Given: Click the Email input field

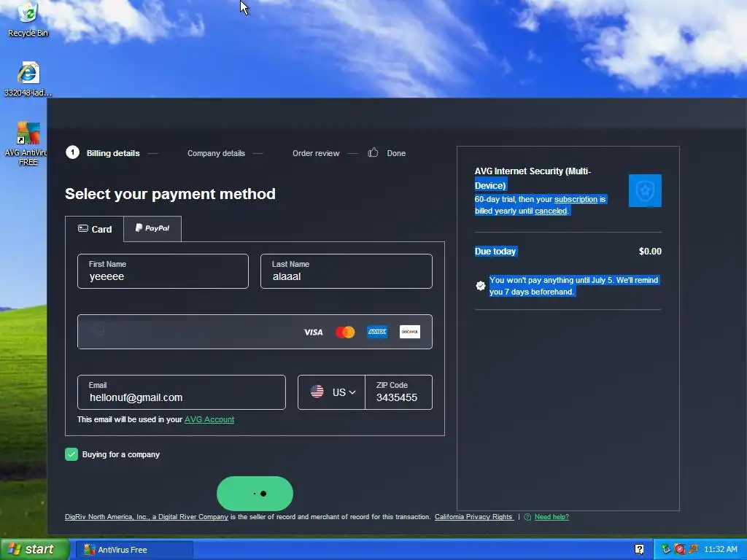Looking at the screenshot, I should coord(182,392).
